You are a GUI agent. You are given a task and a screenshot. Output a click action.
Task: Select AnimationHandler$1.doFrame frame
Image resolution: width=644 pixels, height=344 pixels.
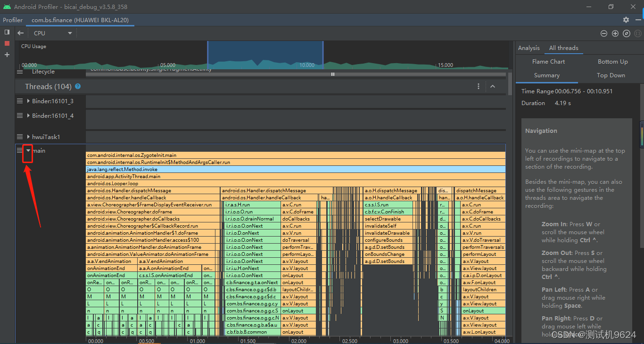click(150, 233)
